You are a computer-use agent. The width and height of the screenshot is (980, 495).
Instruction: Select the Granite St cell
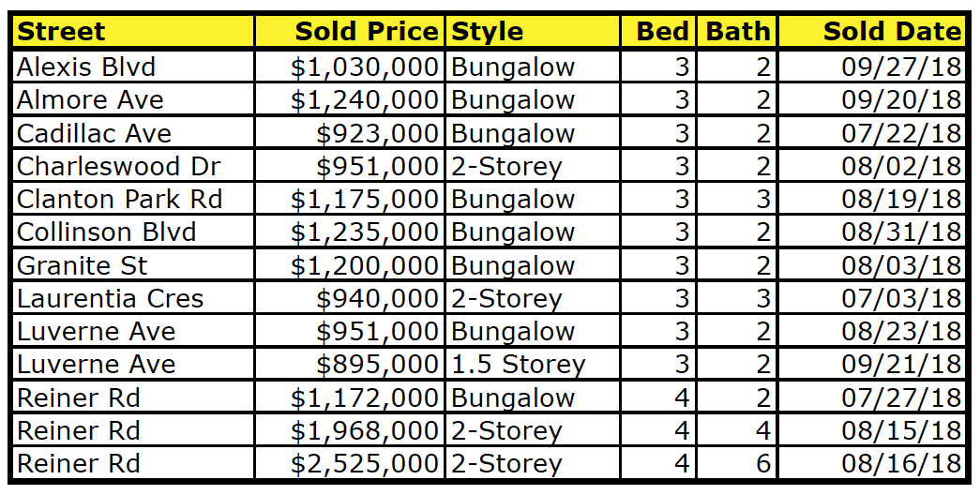click(134, 265)
